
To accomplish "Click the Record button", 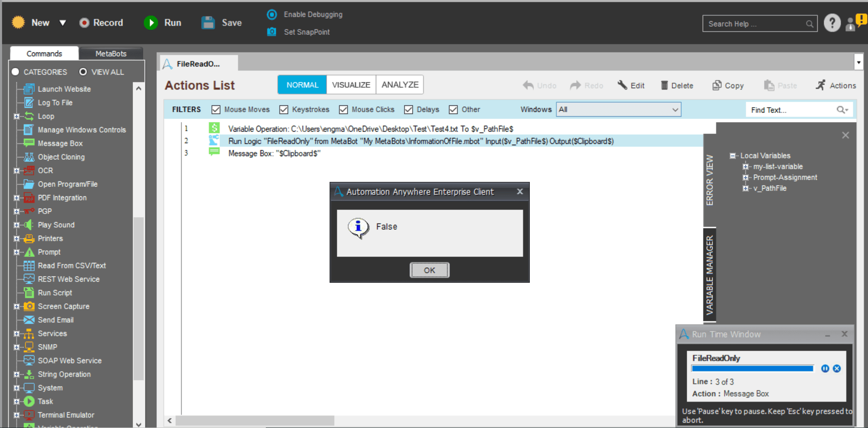I will pyautogui.click(x=101, y=23).
